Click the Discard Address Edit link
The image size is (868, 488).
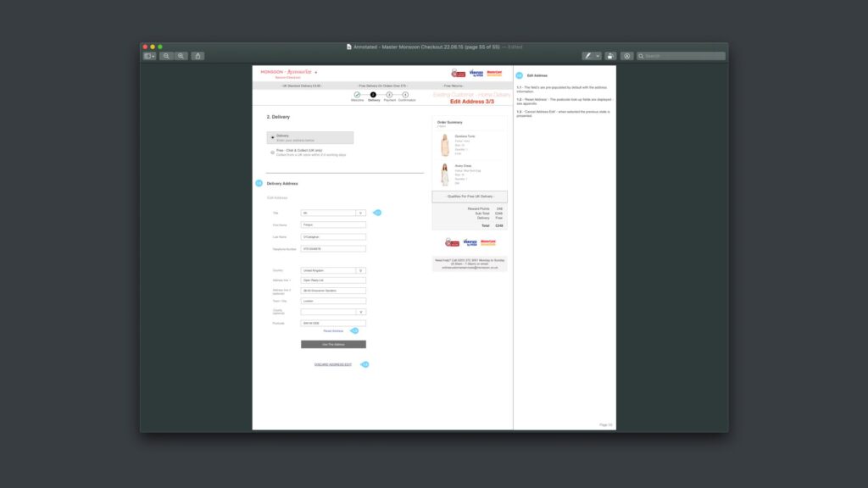point(333,364)
